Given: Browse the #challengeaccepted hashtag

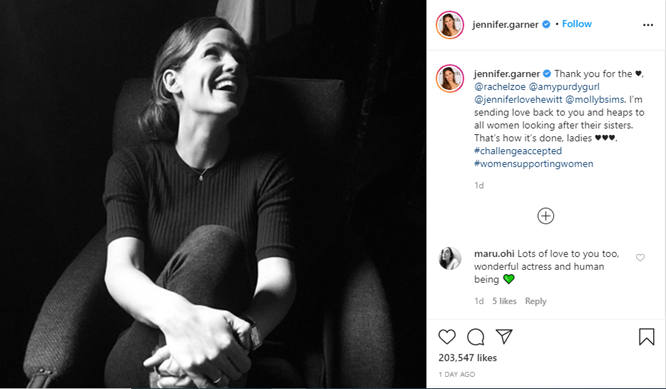Looking at the screenshot, I should [x=518, y=151].
